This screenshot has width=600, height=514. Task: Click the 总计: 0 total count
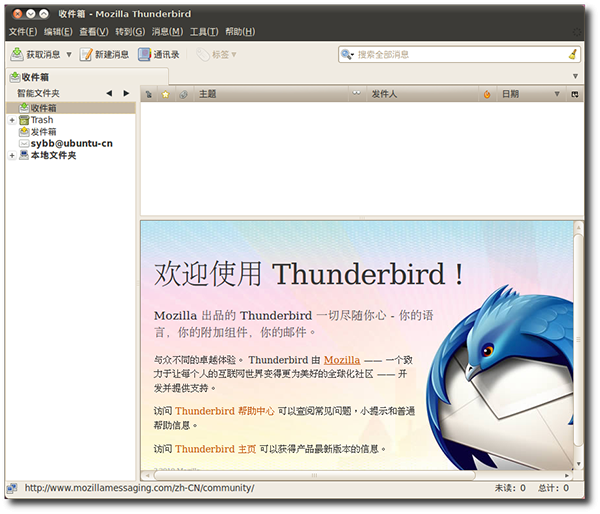553,488
